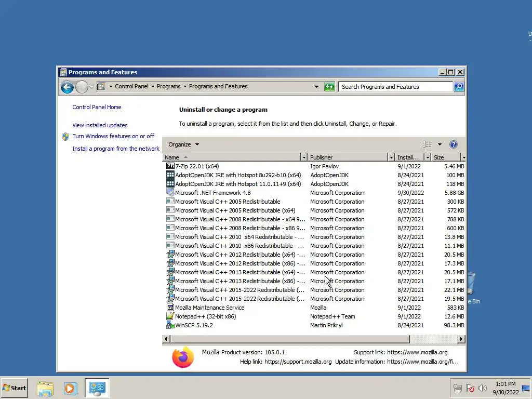Click the scrollbar left arrow
532x399 pixels.
click(x=166, y=339)
